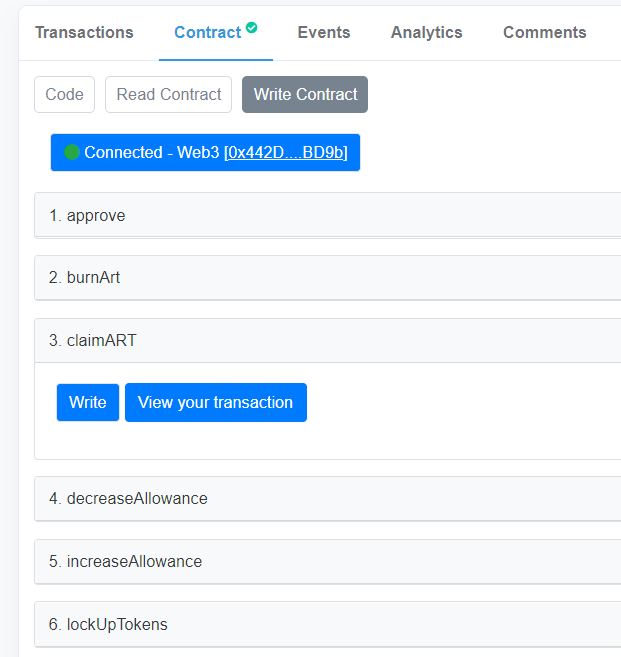Open the Contract tab
The image size is (621, 657).
tap(208, 33)
